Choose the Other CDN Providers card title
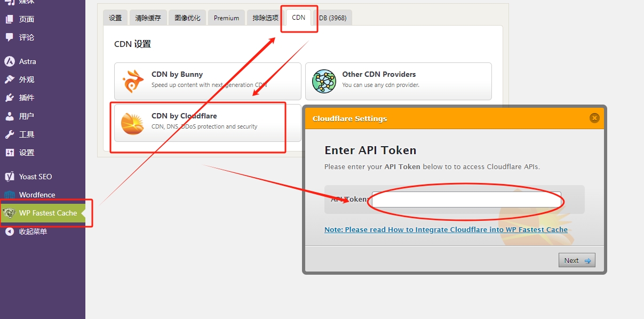644x319 pixels. tap(379, 74)
